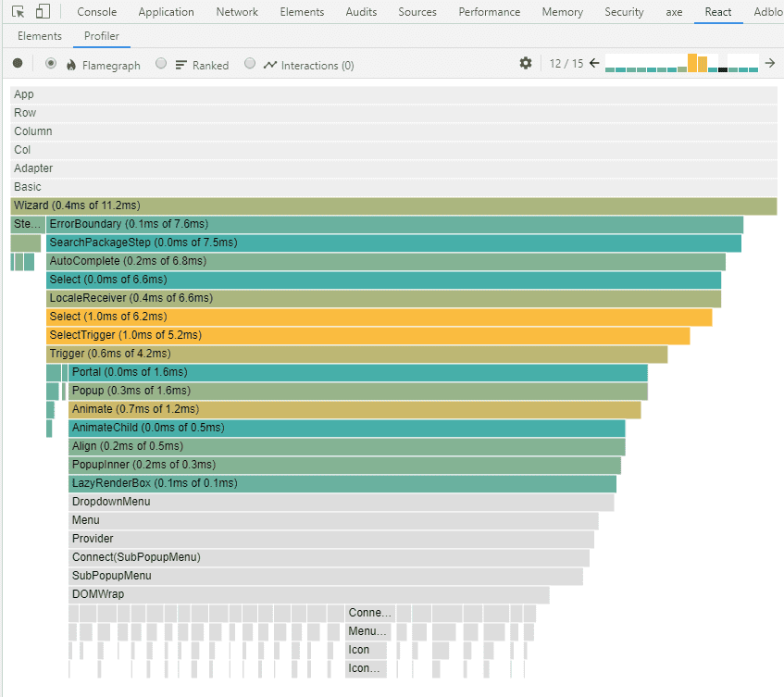The image size is (784, 697).
Task: Select the Wizard flamegraph bar
Action: click(x=393, y=205)
